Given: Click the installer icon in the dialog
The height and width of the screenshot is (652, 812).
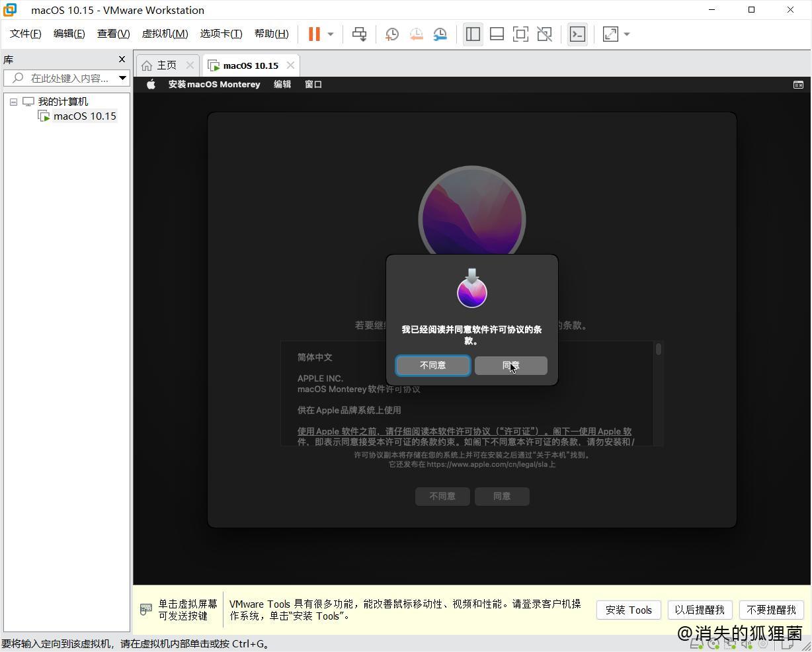Looking at the screenshot, I should pos(472,288).
